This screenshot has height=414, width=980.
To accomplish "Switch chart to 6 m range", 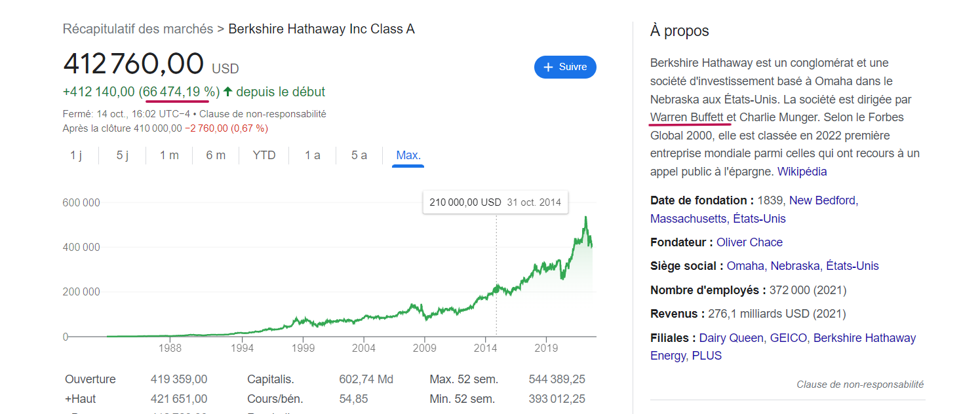I will click(216, 155).
